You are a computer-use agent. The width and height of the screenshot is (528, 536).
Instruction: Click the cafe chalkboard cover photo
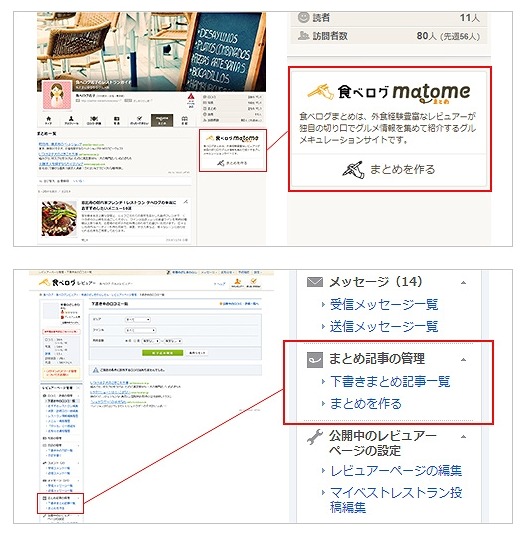pyautogui.click(x=151, y=51)
